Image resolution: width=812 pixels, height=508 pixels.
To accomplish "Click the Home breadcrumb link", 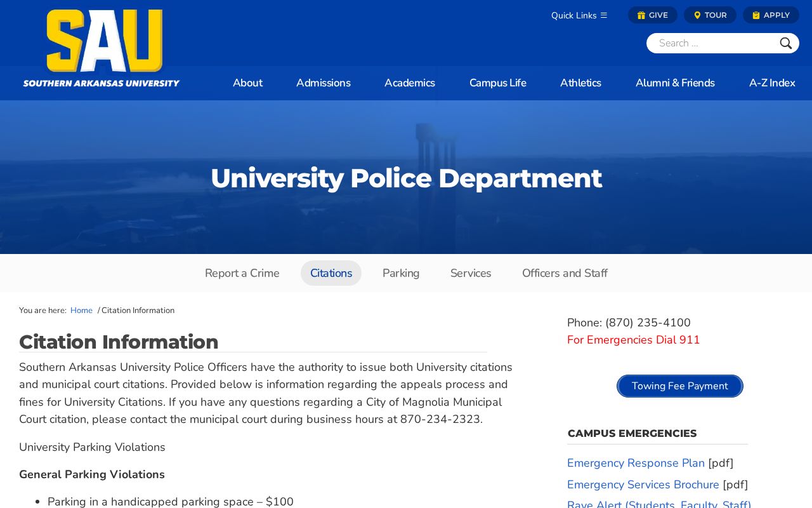I will (x=81, y=311).
